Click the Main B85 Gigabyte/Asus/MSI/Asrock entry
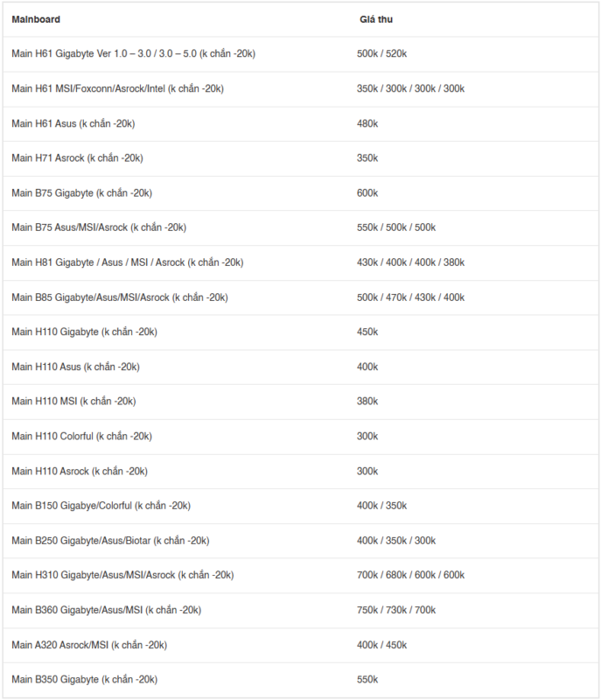The image size is (601, 700). click(x=120, y=297)
